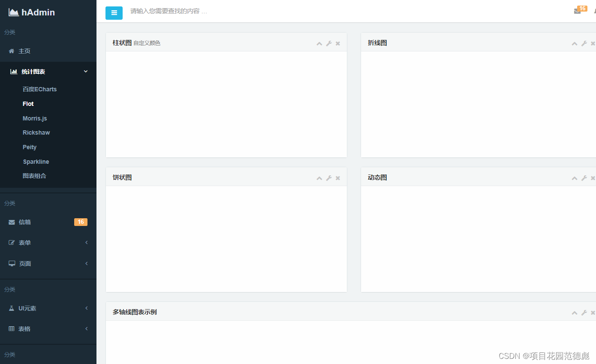
Task: Close the 柱状图 panel
Action: (x=338, y=43)
